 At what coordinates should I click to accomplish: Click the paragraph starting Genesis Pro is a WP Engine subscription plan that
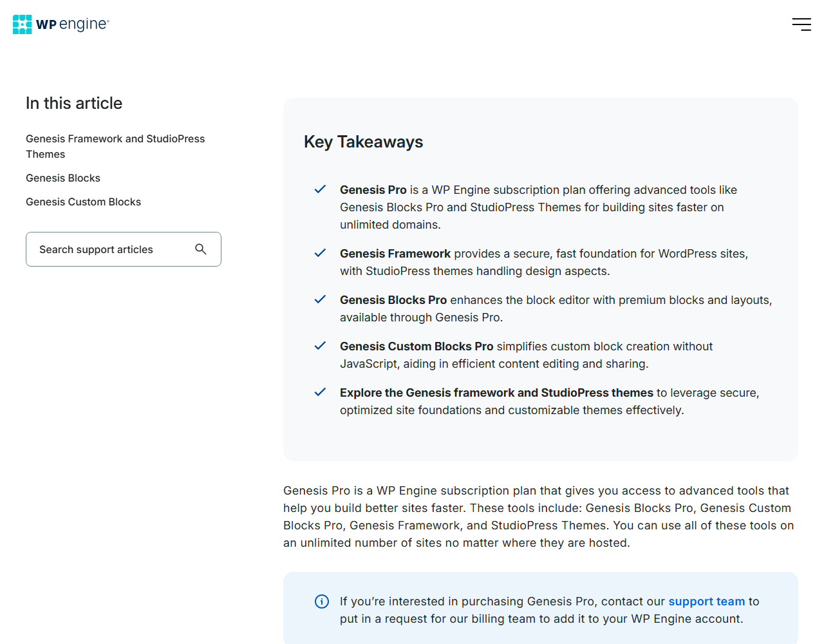(x=539, y=516)
